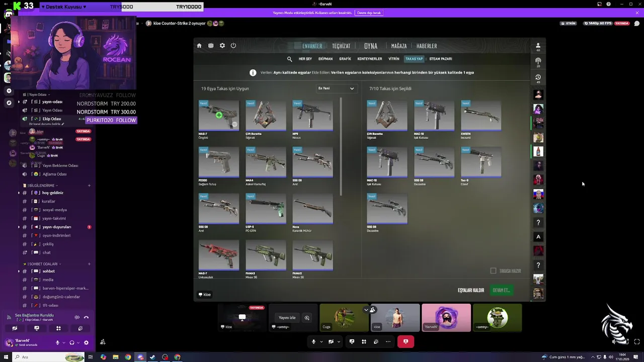
Task: Open HABERLER tab
Action: click(x=427, y=46)
